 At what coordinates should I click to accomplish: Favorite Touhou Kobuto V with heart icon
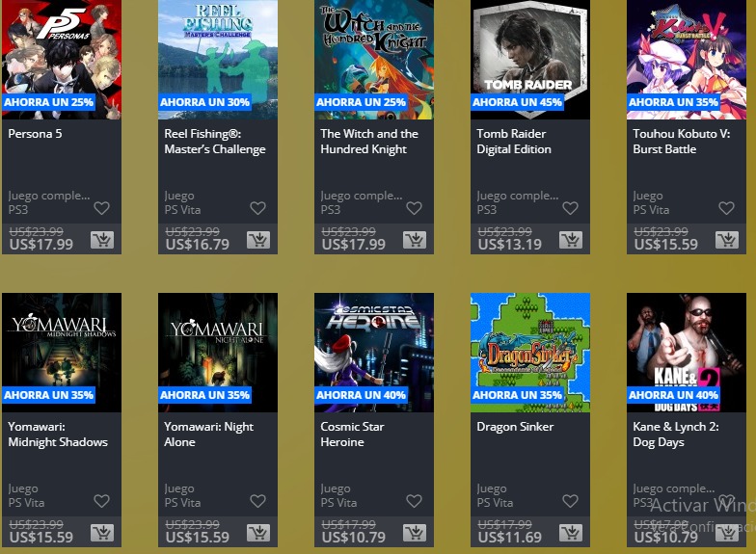click(x=727, y=208)
